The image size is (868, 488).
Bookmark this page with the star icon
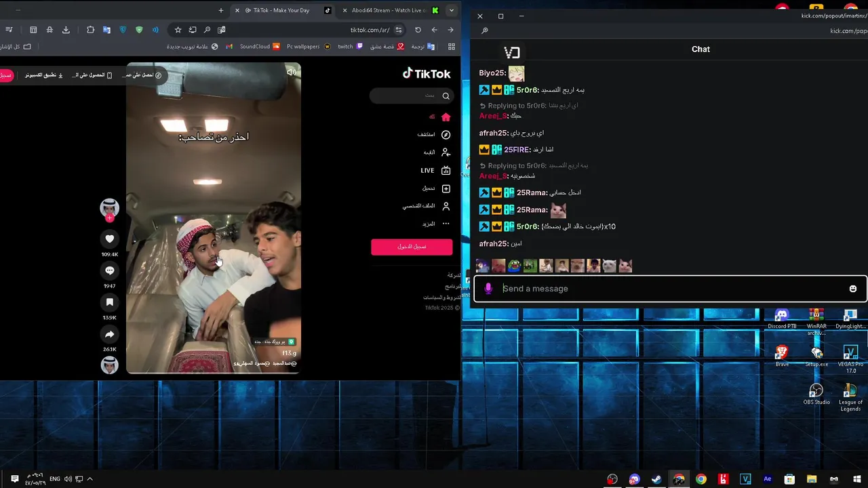[178, 30]
